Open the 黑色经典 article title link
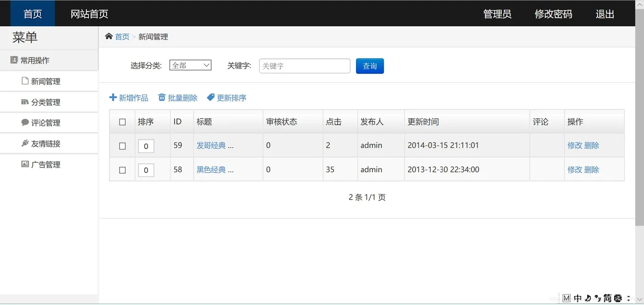 [x=211, y=169]
